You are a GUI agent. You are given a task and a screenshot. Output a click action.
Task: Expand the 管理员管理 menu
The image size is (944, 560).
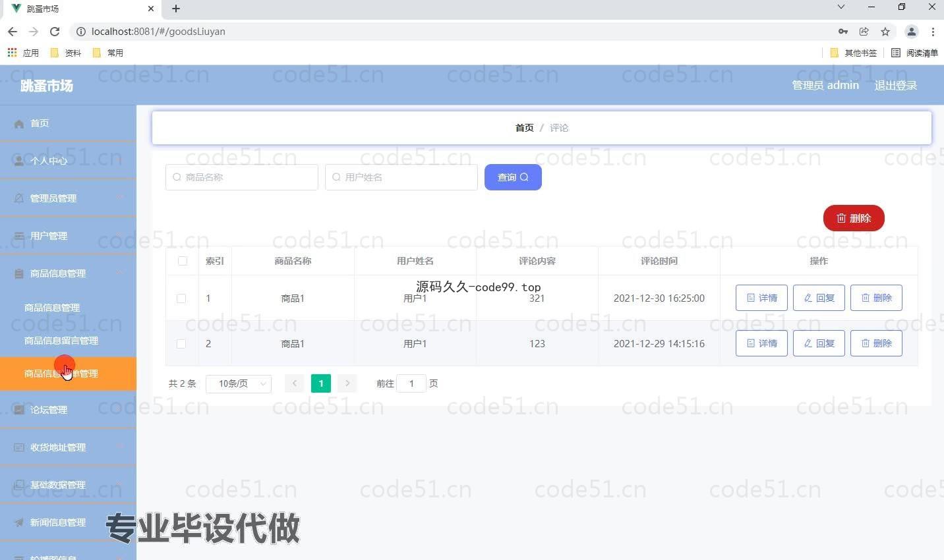[x=68, y=198]
